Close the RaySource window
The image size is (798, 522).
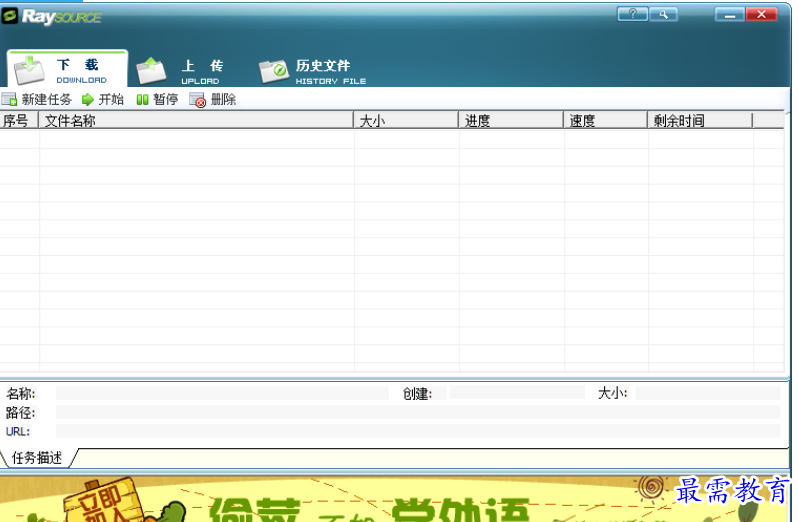[761, 14]
